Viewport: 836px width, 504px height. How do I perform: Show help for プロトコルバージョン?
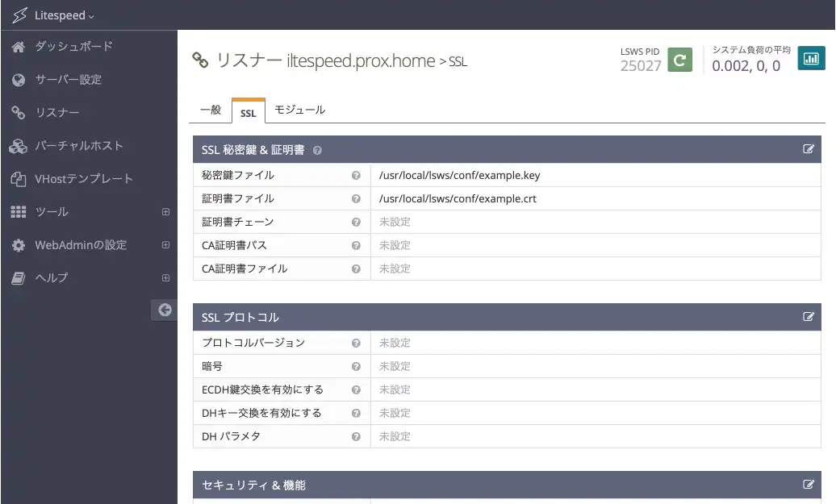[x=356, y=343]
